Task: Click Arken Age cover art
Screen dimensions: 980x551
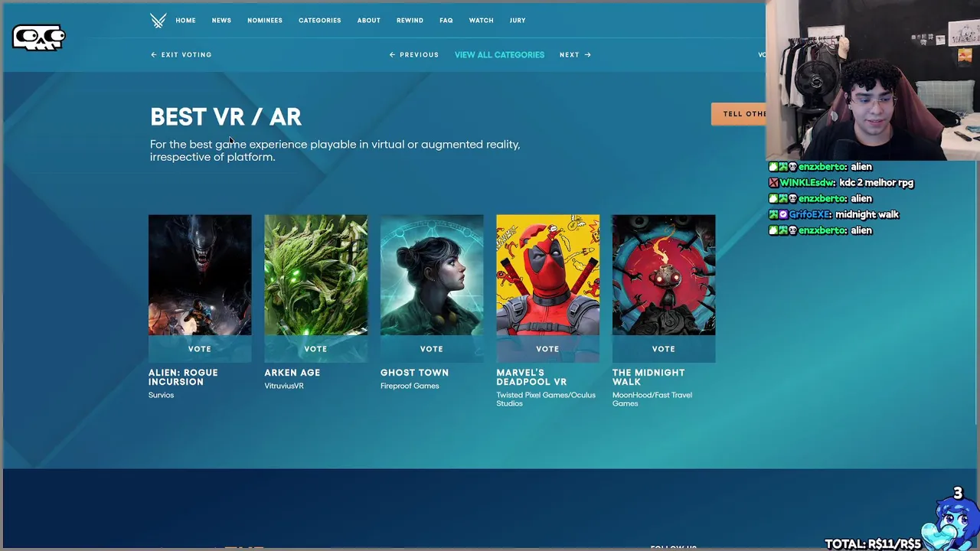Action: click(x=315, y=275)
